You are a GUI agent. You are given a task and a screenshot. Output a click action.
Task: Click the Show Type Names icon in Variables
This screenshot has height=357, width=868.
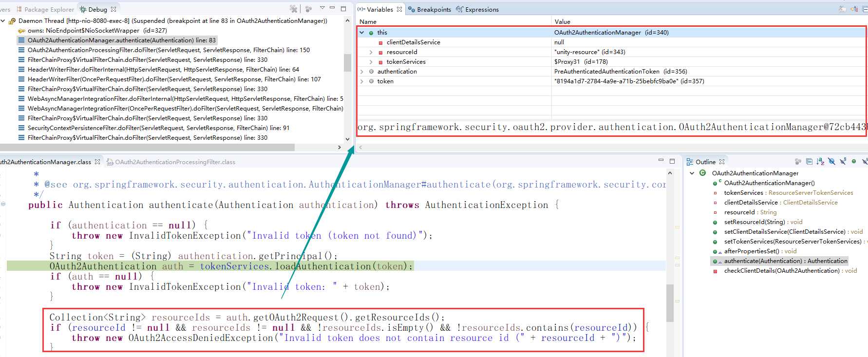(842, 9)
